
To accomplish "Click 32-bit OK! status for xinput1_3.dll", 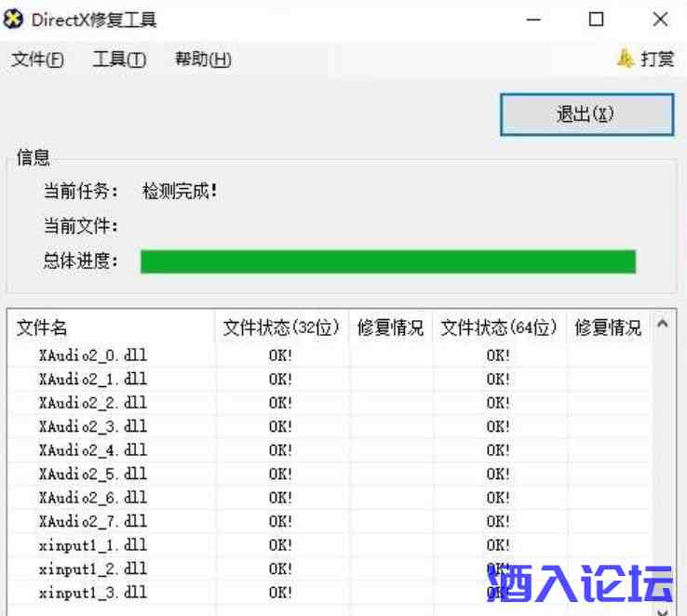I will click(x=280, y=593).
